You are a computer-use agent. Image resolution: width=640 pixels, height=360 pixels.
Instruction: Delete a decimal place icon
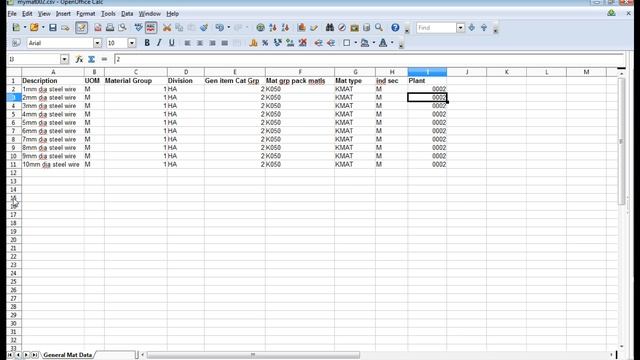coord(302,43)
